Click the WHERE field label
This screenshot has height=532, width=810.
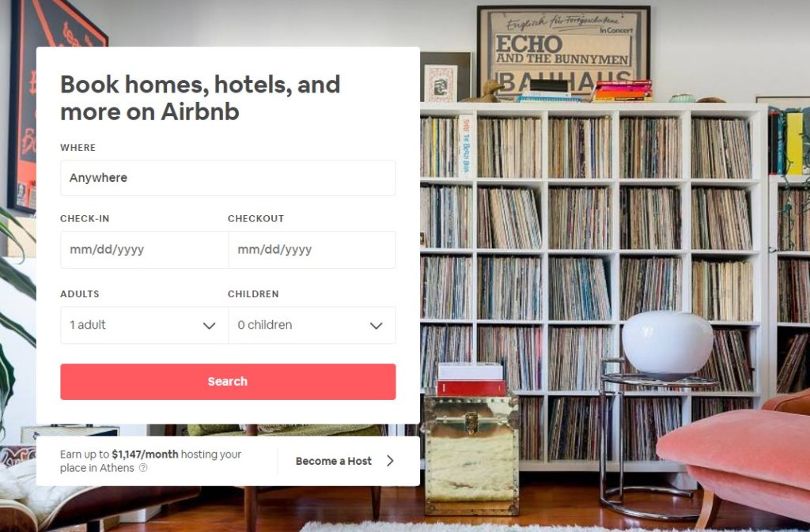[78, 148]
